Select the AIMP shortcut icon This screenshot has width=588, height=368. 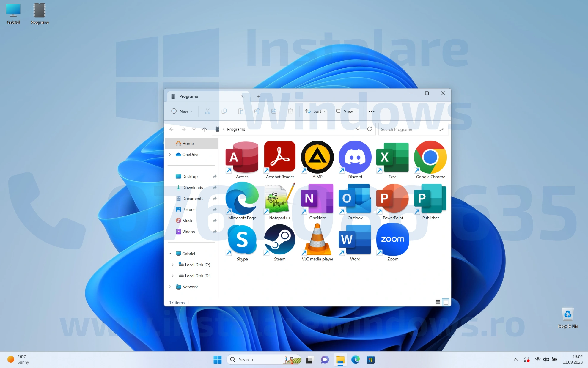tap(317, 158)
